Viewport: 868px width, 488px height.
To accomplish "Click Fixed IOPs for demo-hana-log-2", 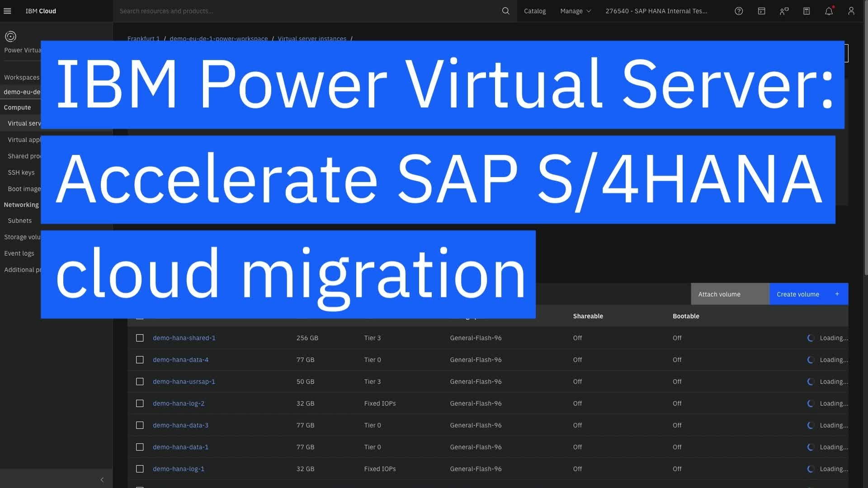I will (x=380, y=404).
